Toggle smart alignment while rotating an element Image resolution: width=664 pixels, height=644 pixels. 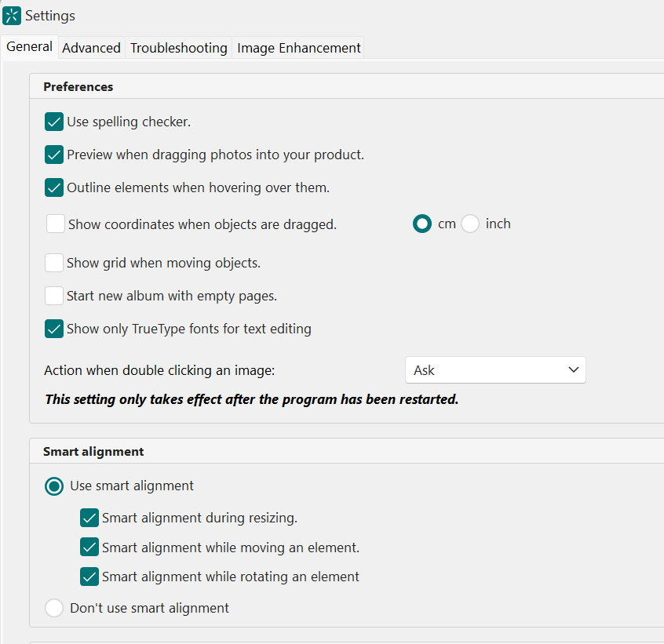[89, 577]
